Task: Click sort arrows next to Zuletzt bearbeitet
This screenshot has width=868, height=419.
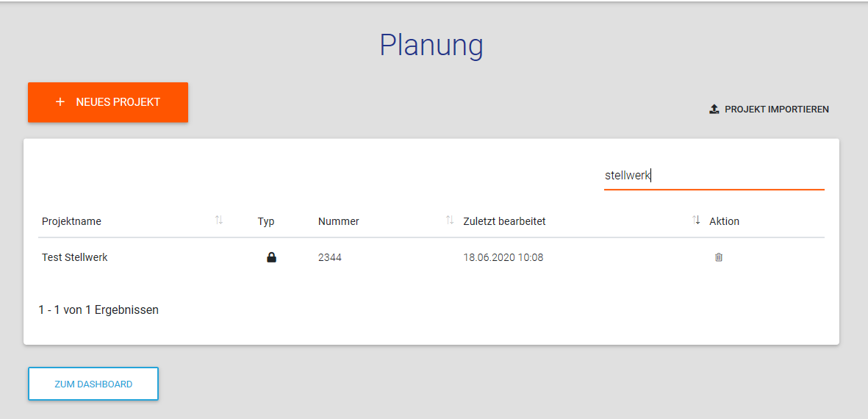Action: pos(696,221)
